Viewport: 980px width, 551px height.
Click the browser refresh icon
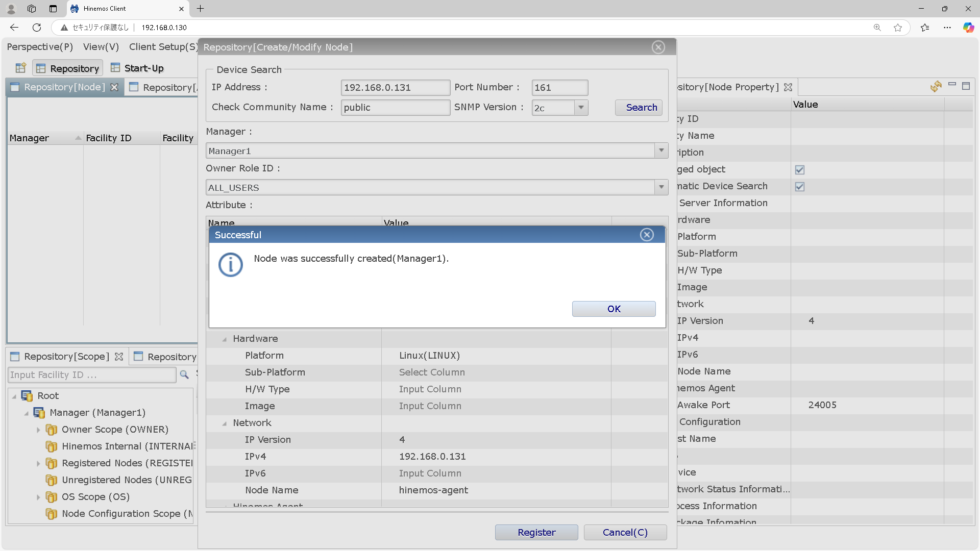tap(37, 28)
